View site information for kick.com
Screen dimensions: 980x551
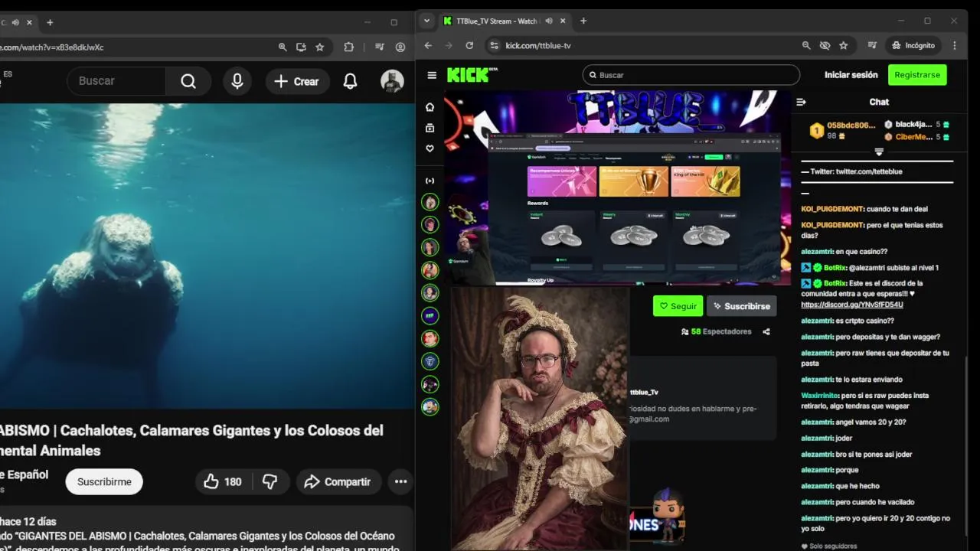tap(494, 45)
